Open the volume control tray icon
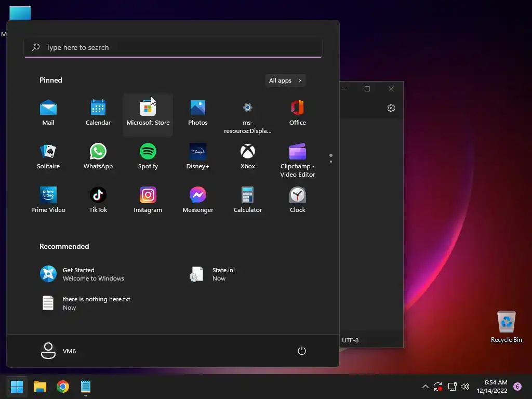This screenshot has height=399, width=532. 465,387
